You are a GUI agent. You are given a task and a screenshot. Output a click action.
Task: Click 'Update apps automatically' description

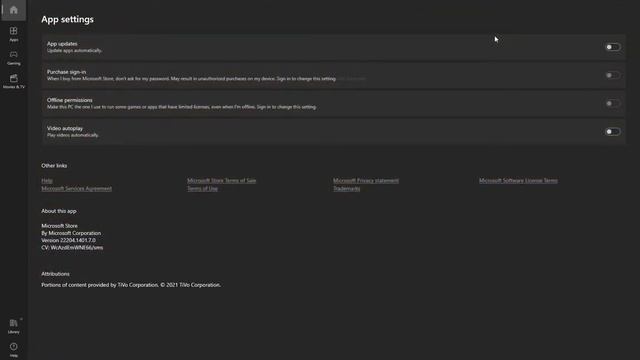tap(74, 51)
